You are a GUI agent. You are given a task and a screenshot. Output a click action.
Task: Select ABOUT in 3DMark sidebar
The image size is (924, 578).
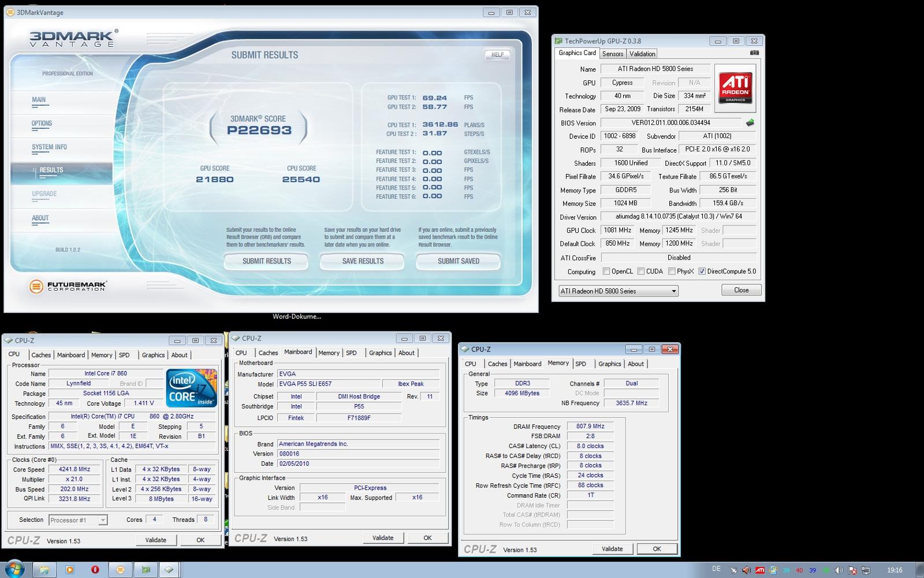coord(40,218)
